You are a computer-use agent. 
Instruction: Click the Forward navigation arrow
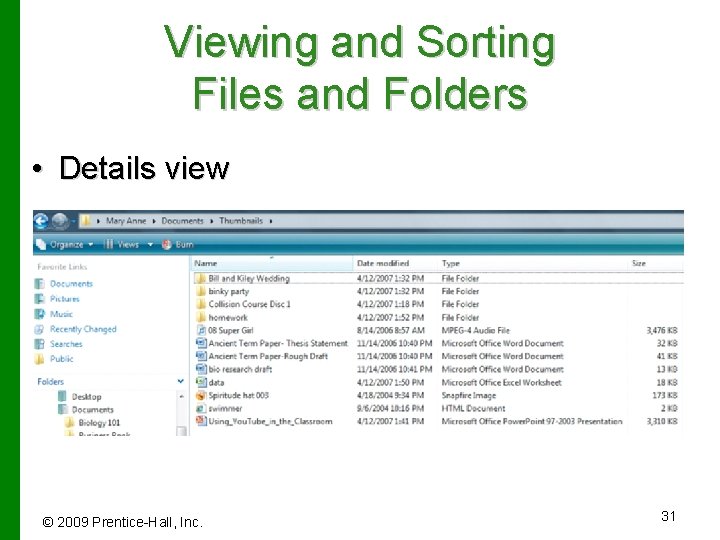(60, 221)
